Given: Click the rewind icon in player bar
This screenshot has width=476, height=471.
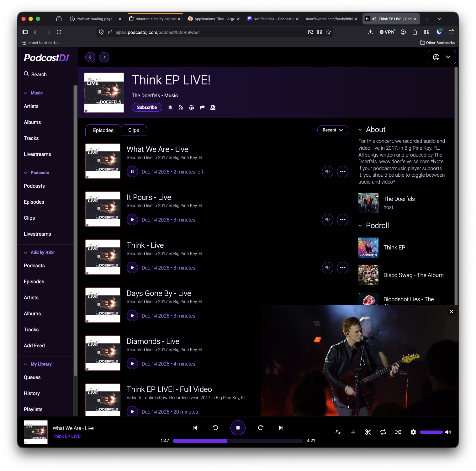Looking at the screenshot, I should click(215, 428).
